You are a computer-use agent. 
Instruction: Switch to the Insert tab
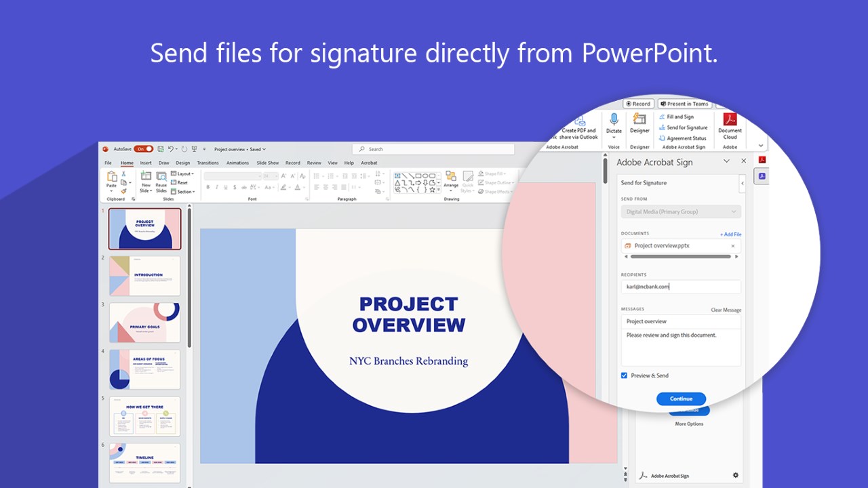point(146,163)
